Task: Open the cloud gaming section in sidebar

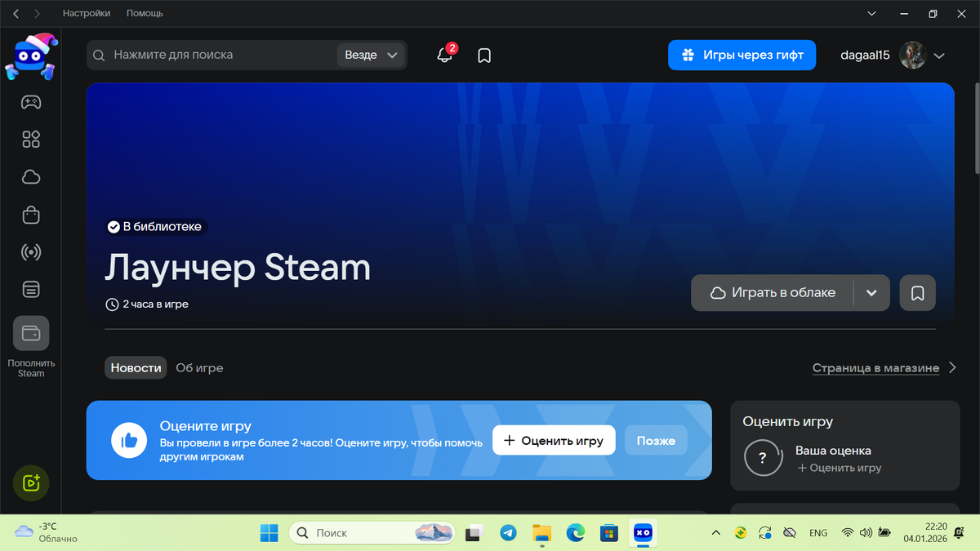Action: pyautogui.click(x=31, y=177)
